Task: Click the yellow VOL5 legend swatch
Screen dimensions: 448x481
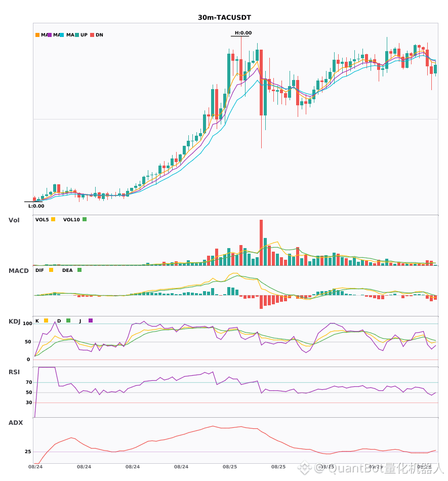Action: point(53,219)
